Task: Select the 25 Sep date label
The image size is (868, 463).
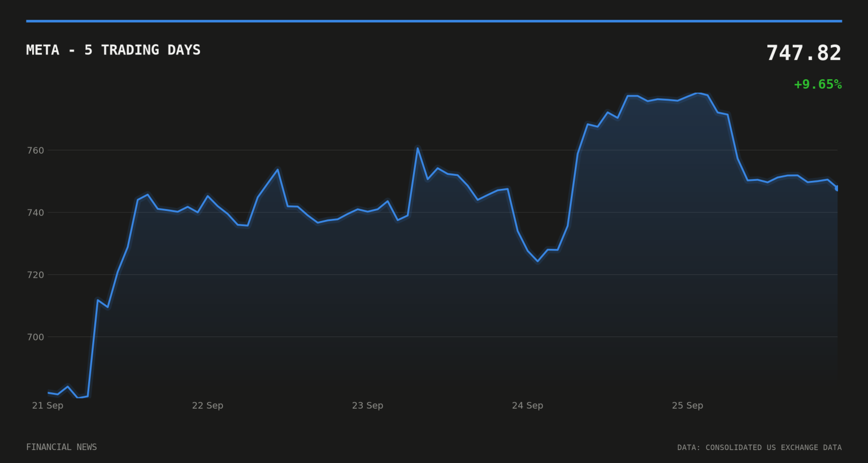Action: coord(687,405)
